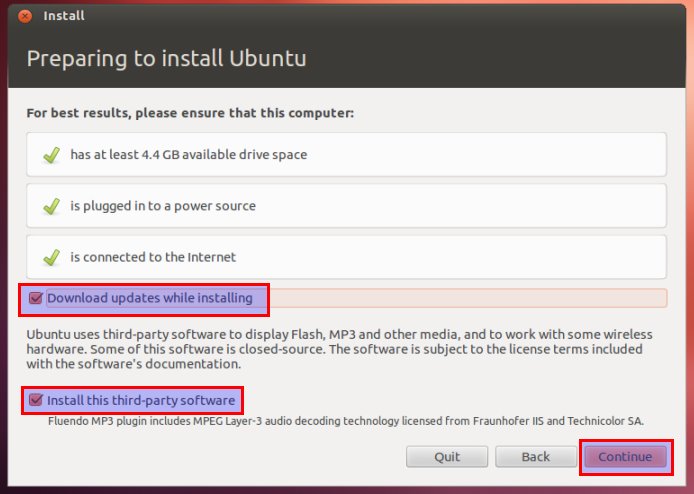Select the 'Preparing to install Ubuntu' heading

point(166,58)
